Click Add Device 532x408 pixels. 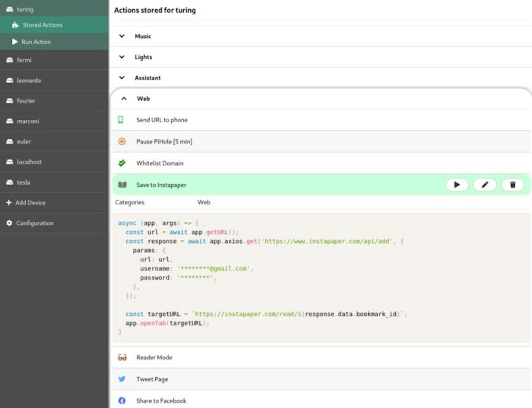point(30,203)
